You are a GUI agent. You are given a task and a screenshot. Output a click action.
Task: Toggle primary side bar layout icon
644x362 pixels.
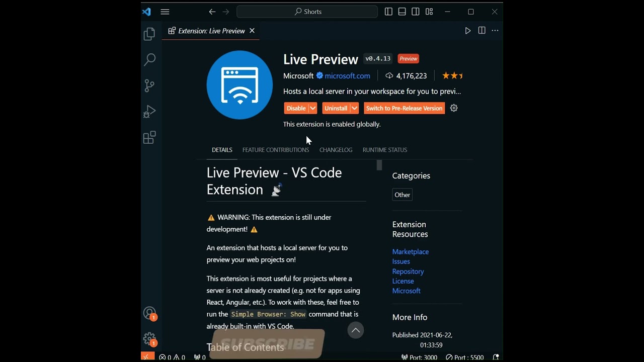(388, 12)
